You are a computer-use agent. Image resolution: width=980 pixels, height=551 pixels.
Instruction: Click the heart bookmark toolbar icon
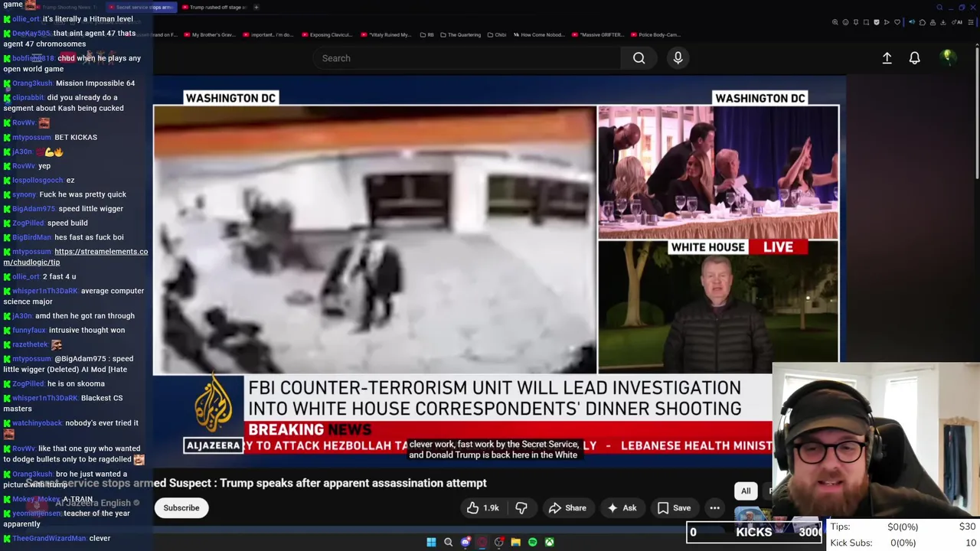click(897, 22)
